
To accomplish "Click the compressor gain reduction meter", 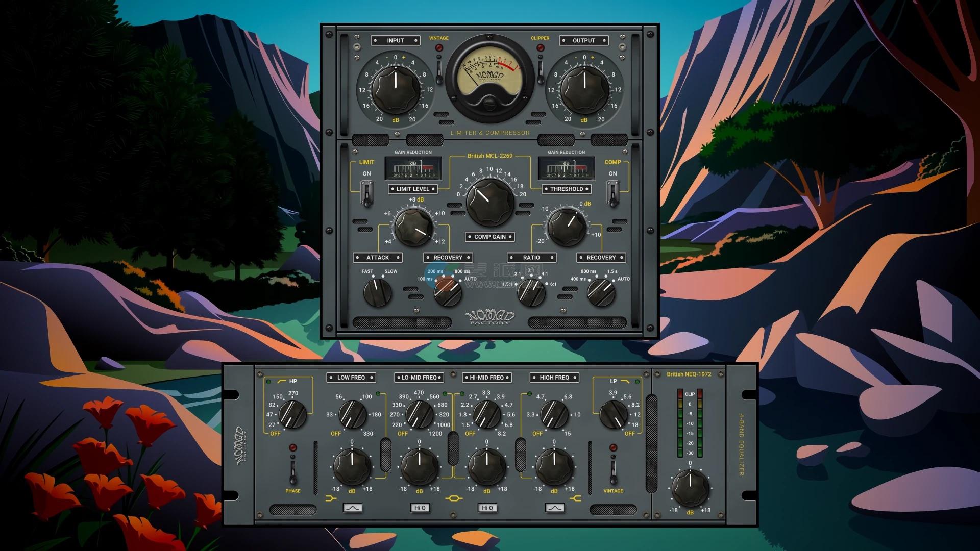I will 567,168.
